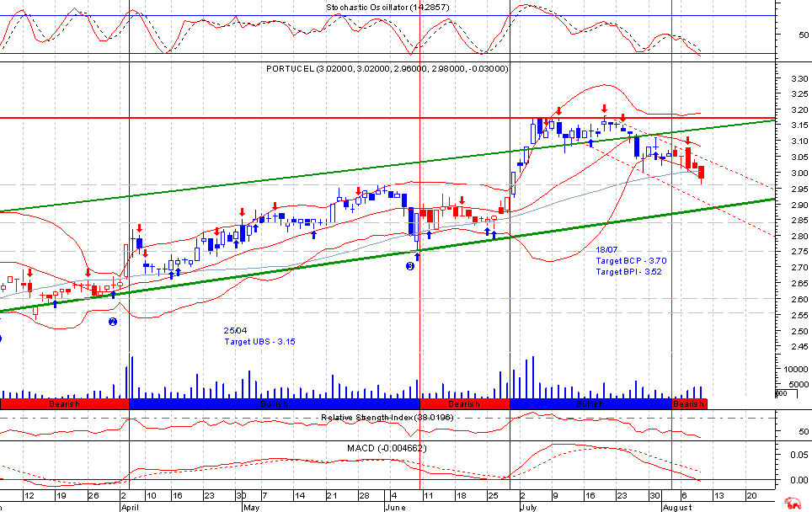This screenshot has height=512, width=812.
Task: Click the Bearish band in August
Action: pos(689,404)
